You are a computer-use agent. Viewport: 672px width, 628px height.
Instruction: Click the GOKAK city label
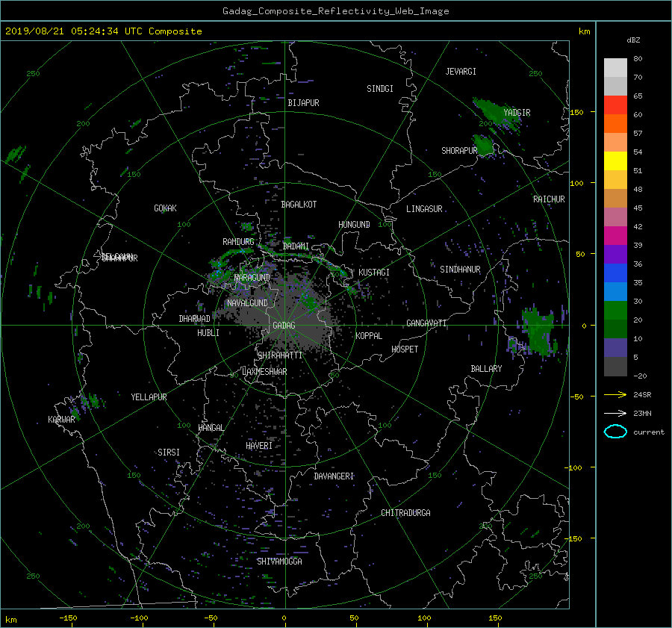click(166, 208)
